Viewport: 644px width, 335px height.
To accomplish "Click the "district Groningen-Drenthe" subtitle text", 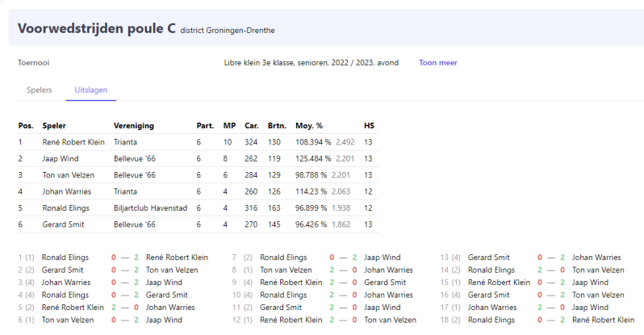I will pyautogui.click(x=228, y=31).
